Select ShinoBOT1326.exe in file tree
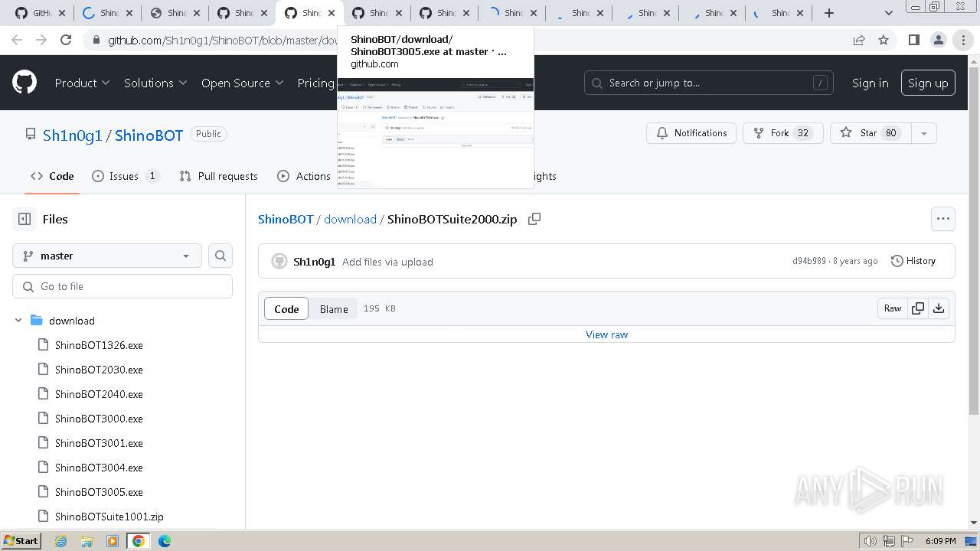The image size is (980, 551). click(99, 345)
